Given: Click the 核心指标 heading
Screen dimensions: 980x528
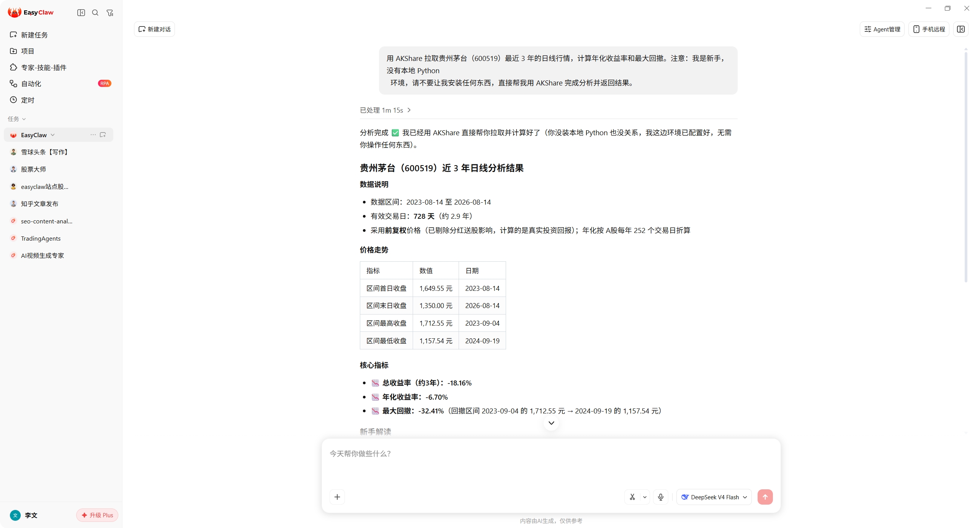Looking at the screenshot, I should [x=374, y=365].
